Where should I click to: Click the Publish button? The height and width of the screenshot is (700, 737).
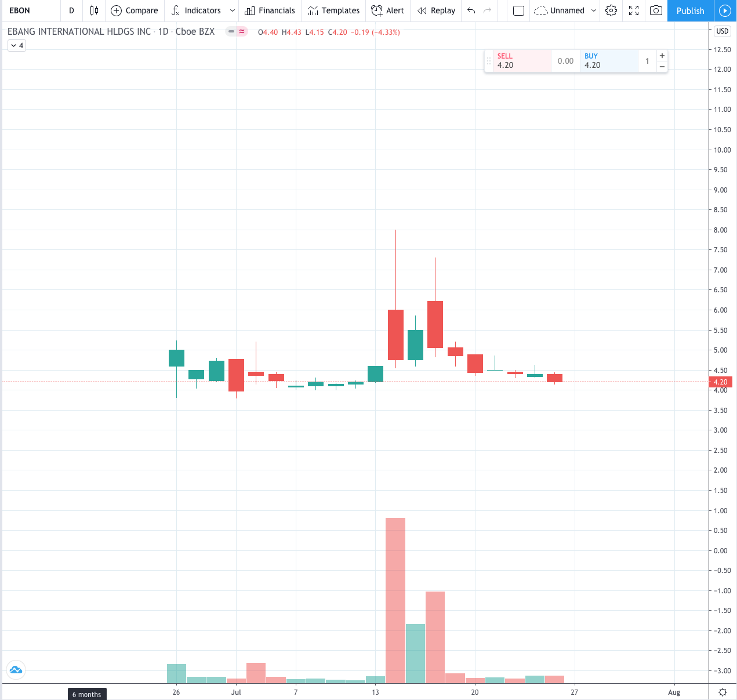pos(690,10)
